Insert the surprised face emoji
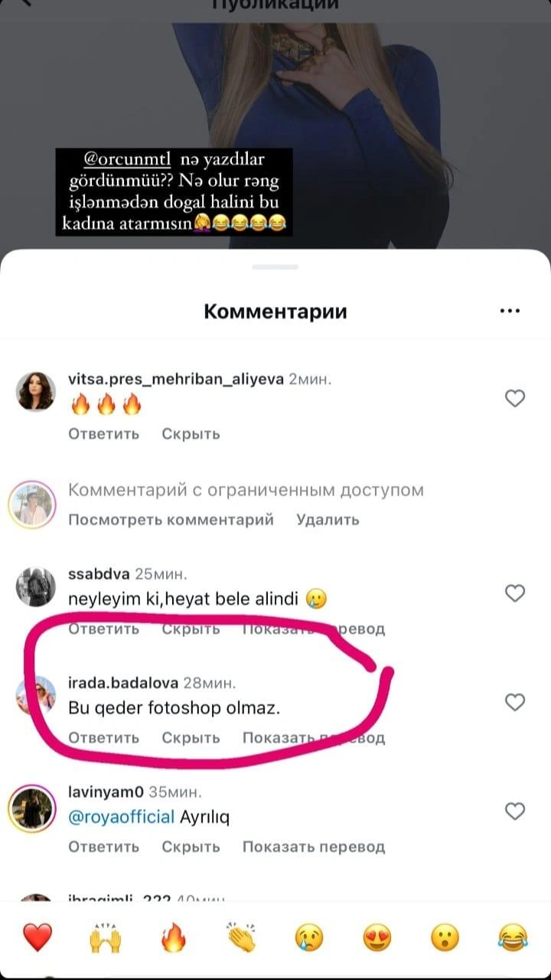This screenshot has height=980, width=551. 445,937
